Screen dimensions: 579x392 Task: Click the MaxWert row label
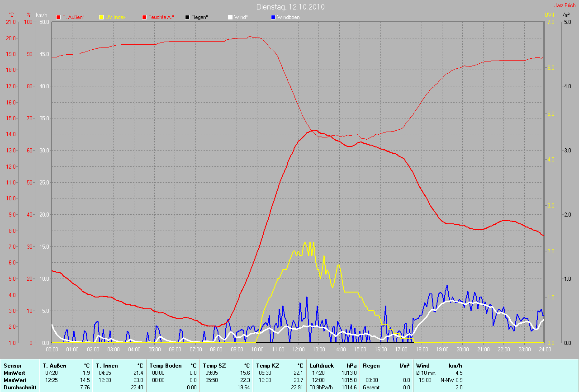pyautogui.click(x=14, y=380)
